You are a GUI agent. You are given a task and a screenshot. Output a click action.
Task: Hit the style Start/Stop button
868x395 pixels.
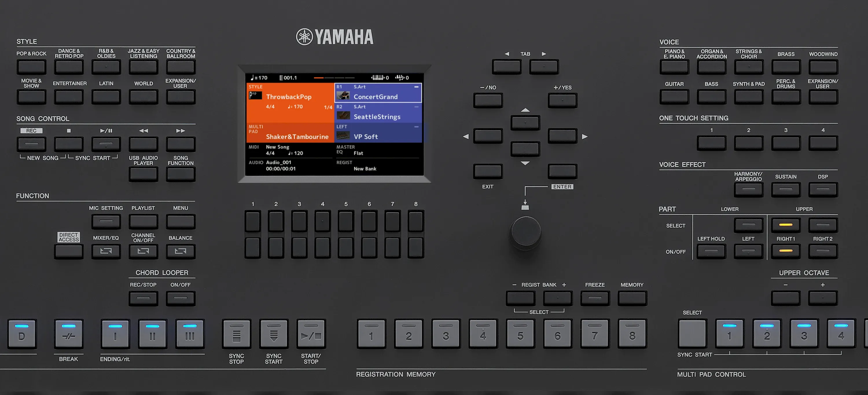coord(311,334)
